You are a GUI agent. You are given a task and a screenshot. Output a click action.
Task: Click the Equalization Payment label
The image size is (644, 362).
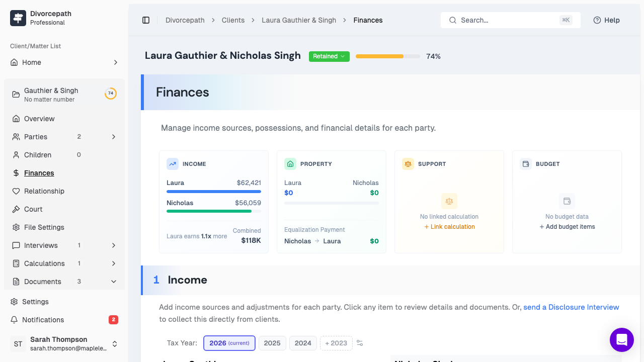314,230
